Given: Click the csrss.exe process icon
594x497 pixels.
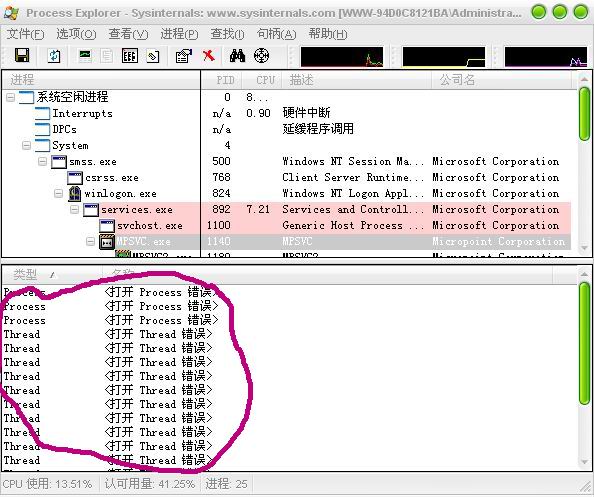Looking at the screenshot, I should tap(75, 178).
